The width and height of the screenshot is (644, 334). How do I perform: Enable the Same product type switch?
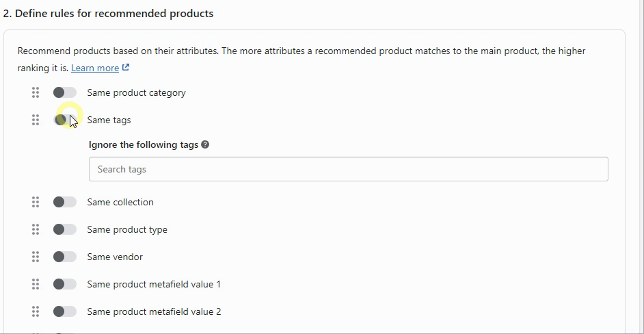(65, 229)
